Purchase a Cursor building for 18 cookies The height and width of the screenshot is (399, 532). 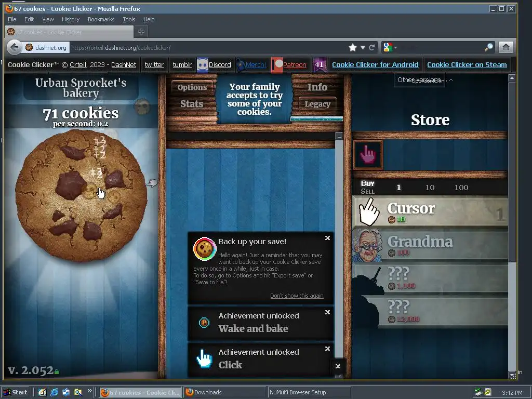[430, 212]
